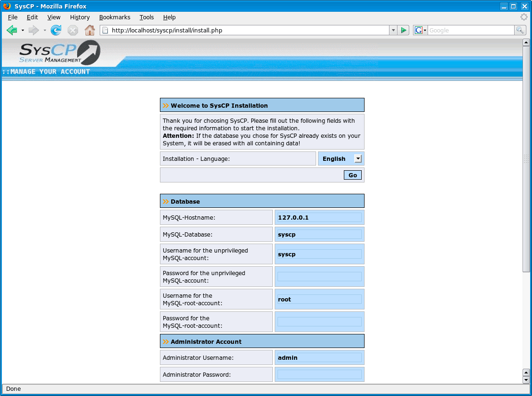Click the 'MANAGE YOUR ACCOUNT' banner text
532x396 pixels.
pos(50,71)
